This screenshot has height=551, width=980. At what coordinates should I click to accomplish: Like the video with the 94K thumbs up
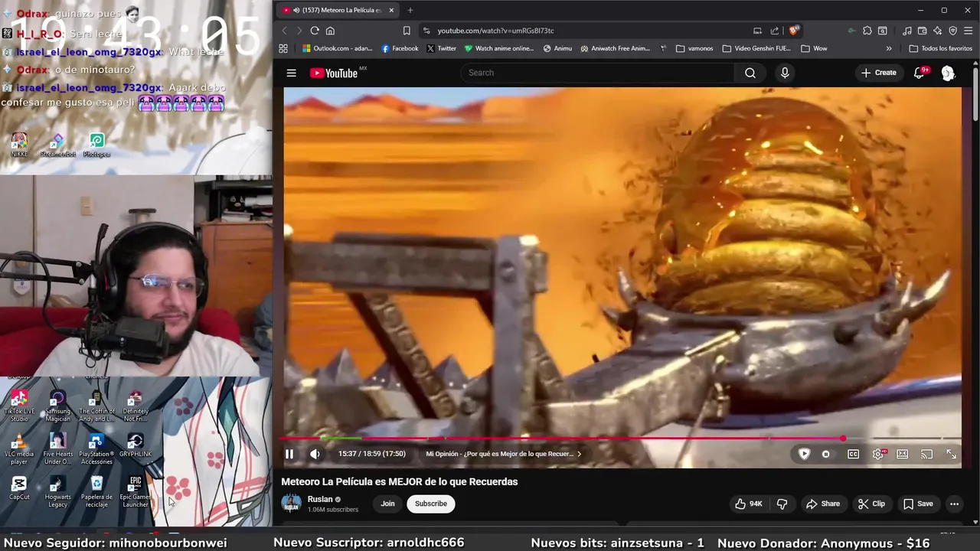(748, 504)
